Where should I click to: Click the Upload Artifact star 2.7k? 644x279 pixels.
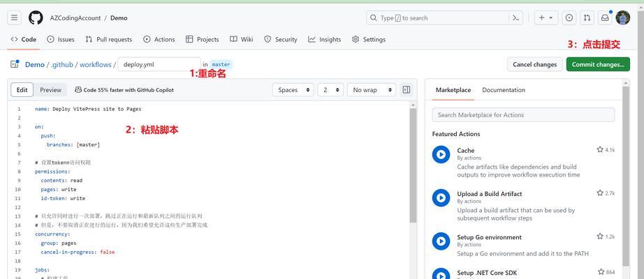606,193
